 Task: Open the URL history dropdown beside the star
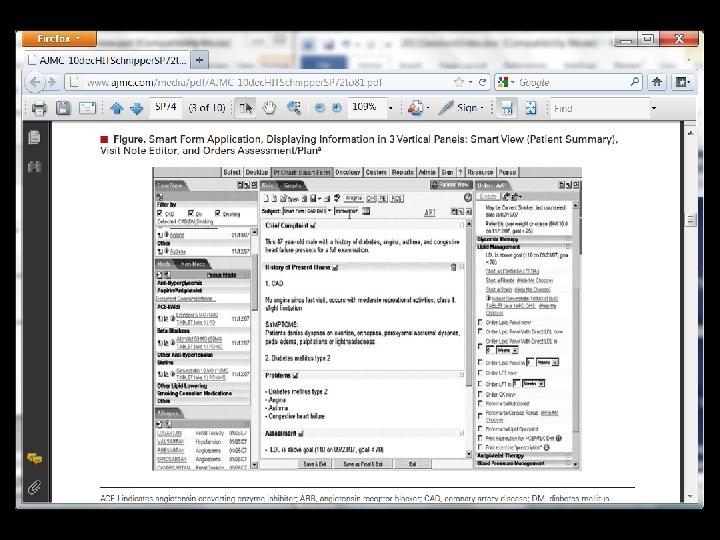[471, 82]
